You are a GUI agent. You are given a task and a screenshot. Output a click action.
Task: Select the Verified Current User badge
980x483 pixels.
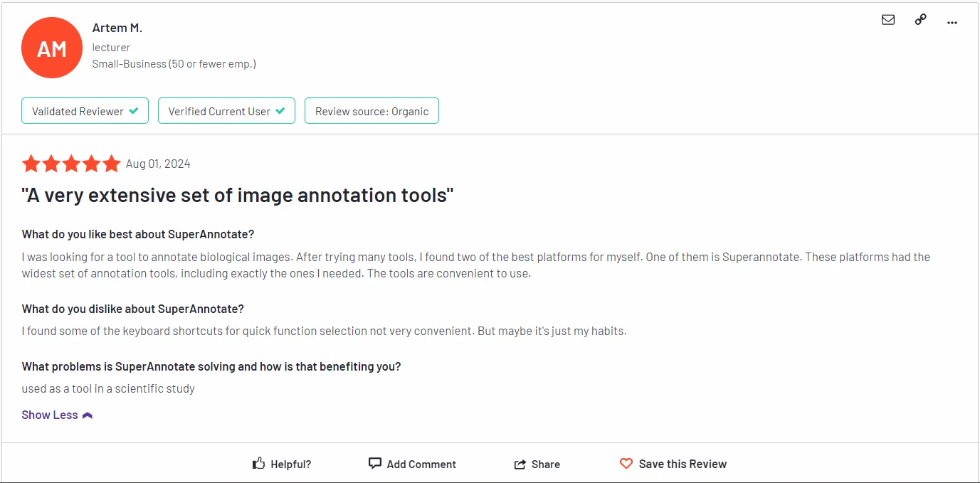226,110
